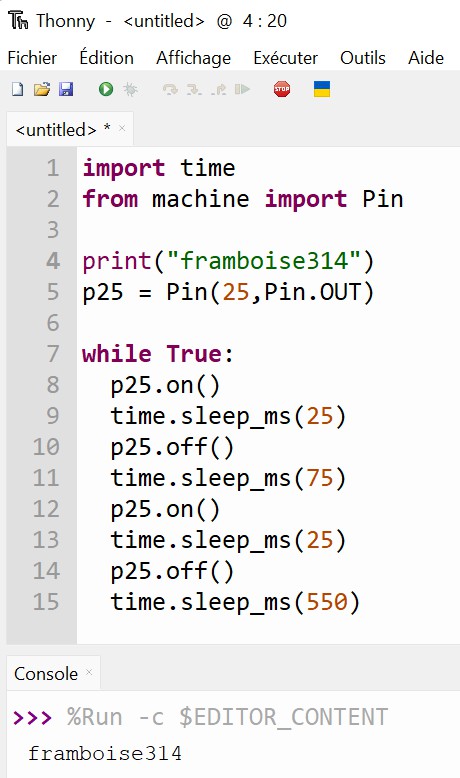Open a file using the folder icon
Screen dimensions: 460x778
click(x=42, y=89)
